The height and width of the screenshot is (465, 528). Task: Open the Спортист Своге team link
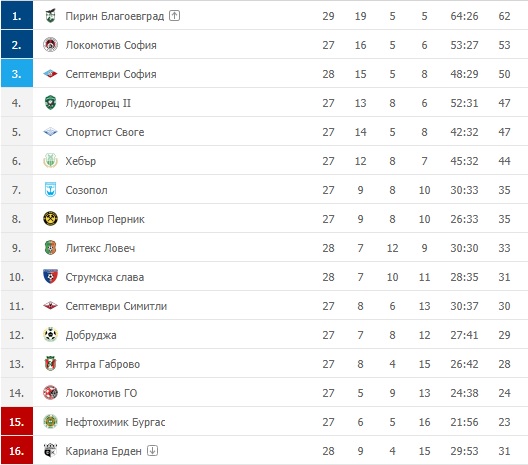[x=105, y=132]
